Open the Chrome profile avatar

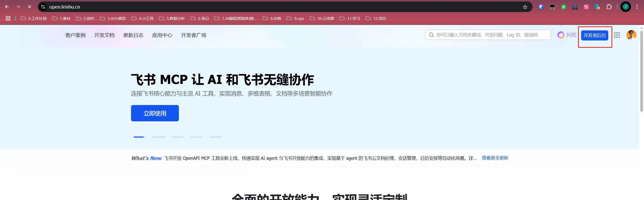pyautogui.click(x=626, y=7)
